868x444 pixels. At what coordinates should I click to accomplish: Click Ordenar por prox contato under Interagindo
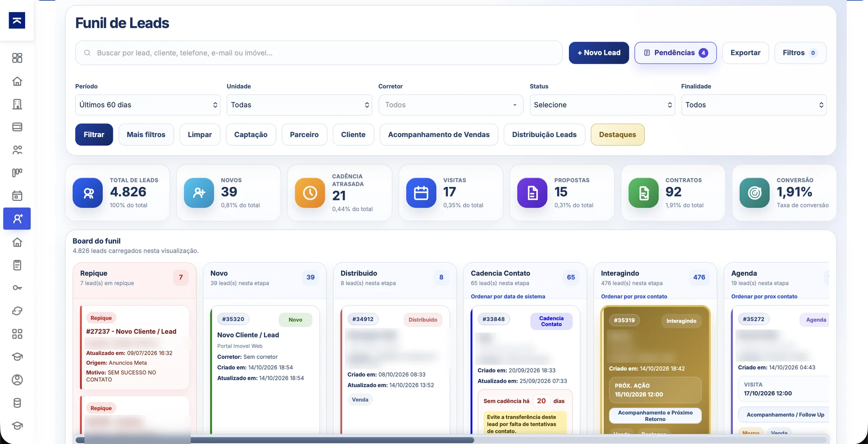634,297
